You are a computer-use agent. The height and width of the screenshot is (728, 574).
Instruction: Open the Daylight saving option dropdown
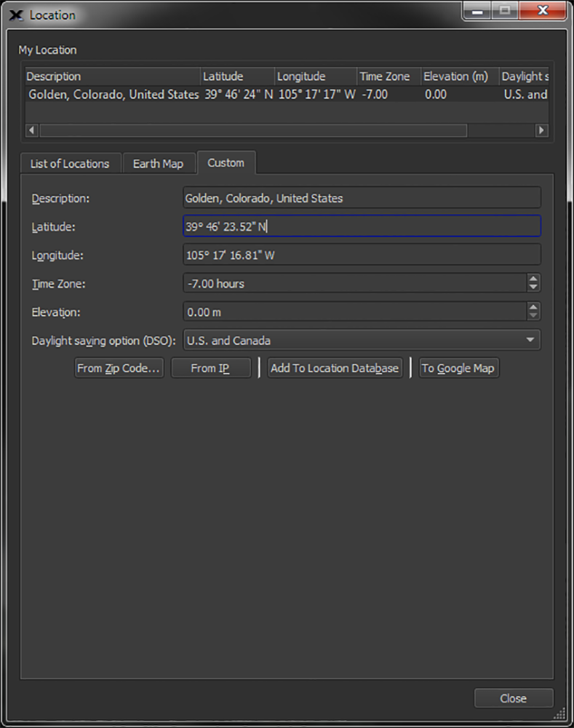click(x=362, y=340)
